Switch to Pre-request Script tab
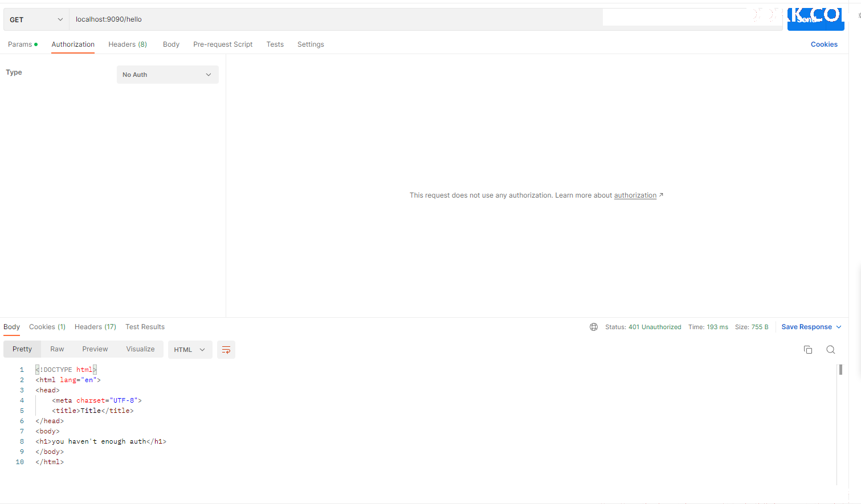 click(223, 44)
